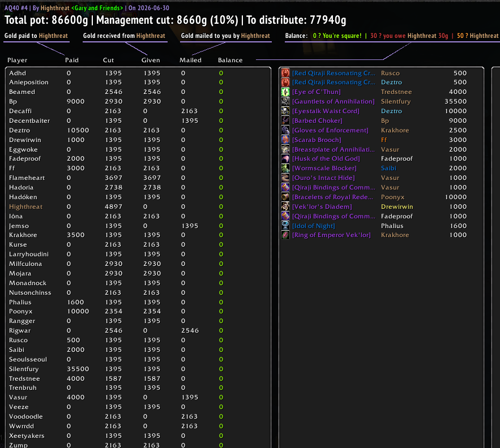
Task: Open the [Ouro's Intact Hide] item link
Action: coord(323,178)
